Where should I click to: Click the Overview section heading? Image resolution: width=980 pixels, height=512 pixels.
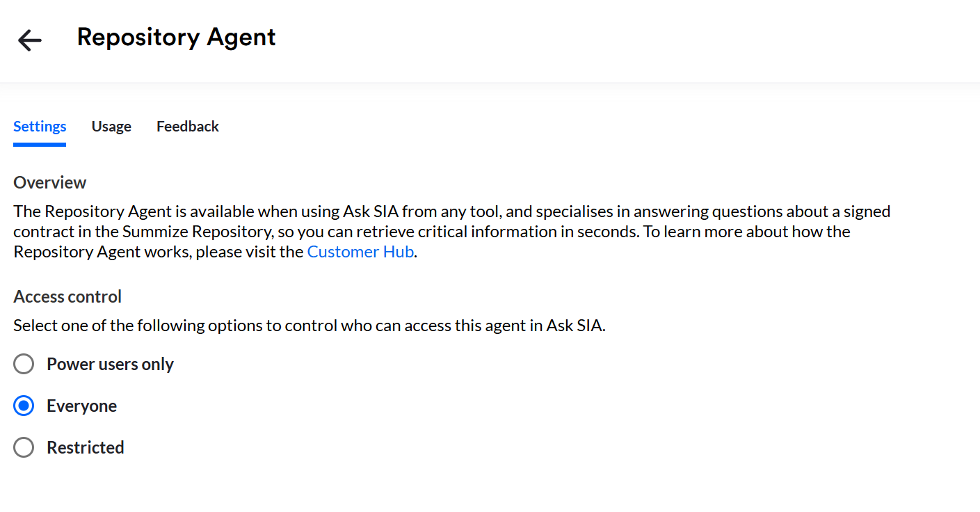[50, 183]
